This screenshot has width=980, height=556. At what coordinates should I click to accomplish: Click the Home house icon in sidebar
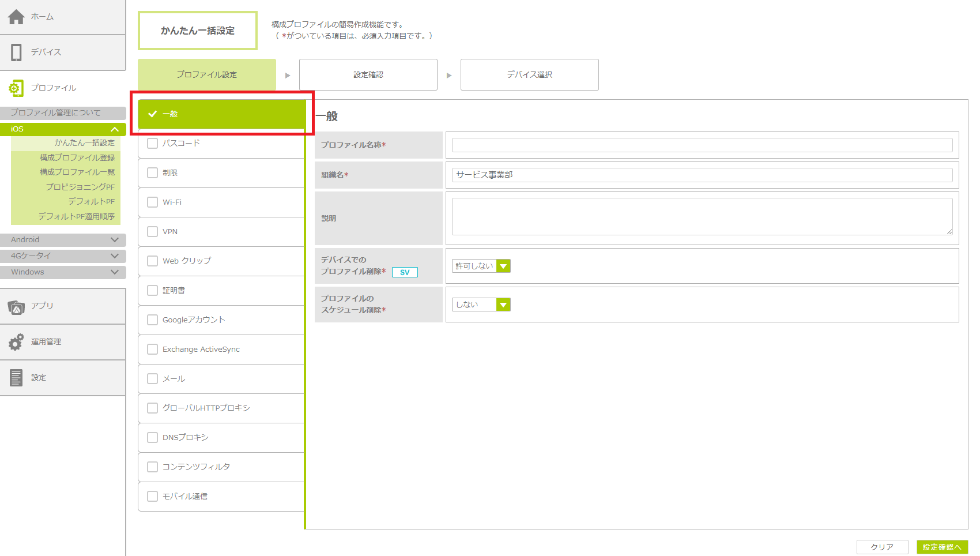[x=16, y=17]
